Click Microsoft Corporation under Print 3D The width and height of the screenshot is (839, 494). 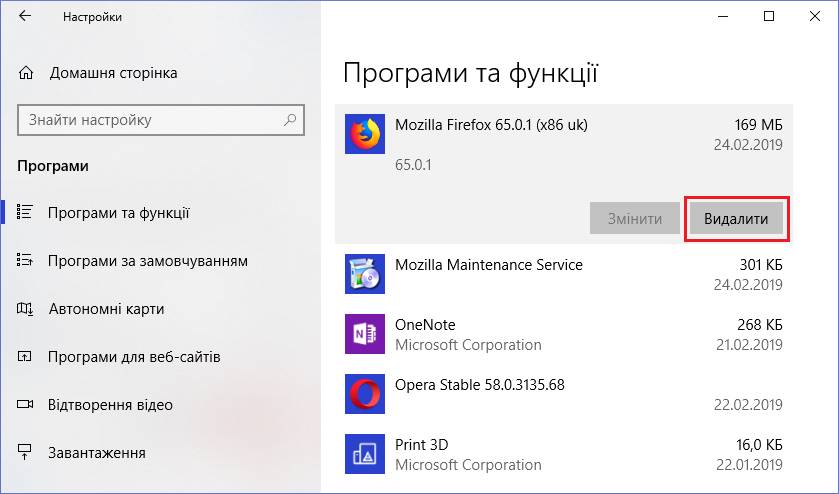(468, 464)
